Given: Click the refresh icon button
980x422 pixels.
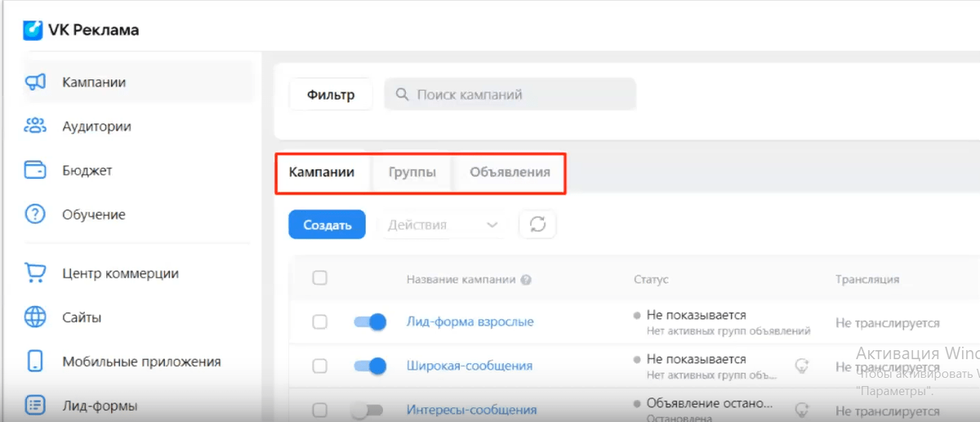Looking at the screenshot, I should click(x=537, y=224).
